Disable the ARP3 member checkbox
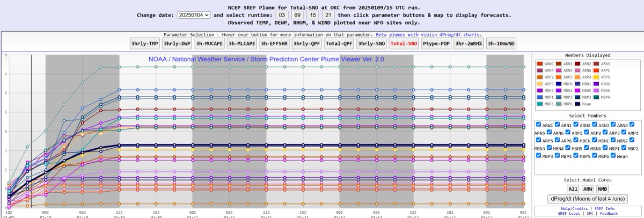This screenshot has height=218, width=644. [605, 133]
